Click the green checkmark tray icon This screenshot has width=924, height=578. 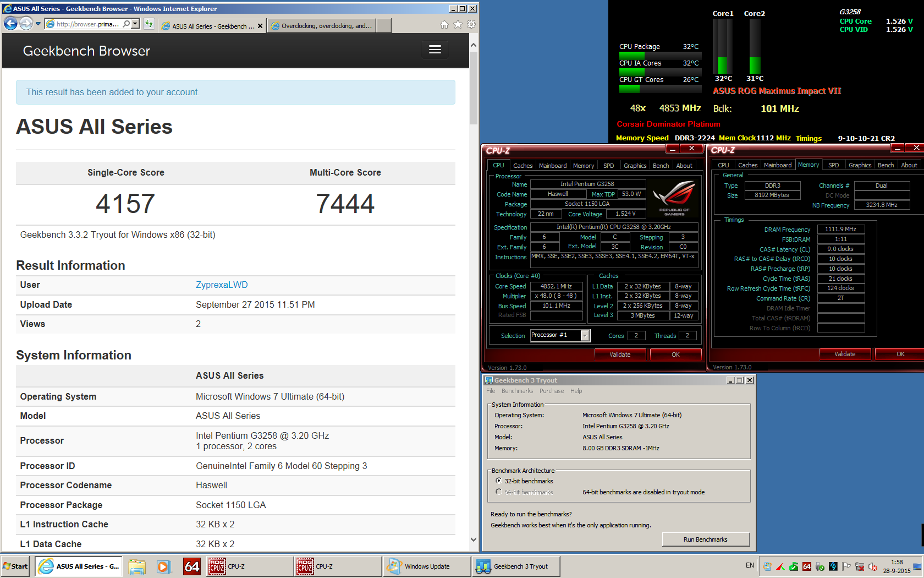[794, 566]
